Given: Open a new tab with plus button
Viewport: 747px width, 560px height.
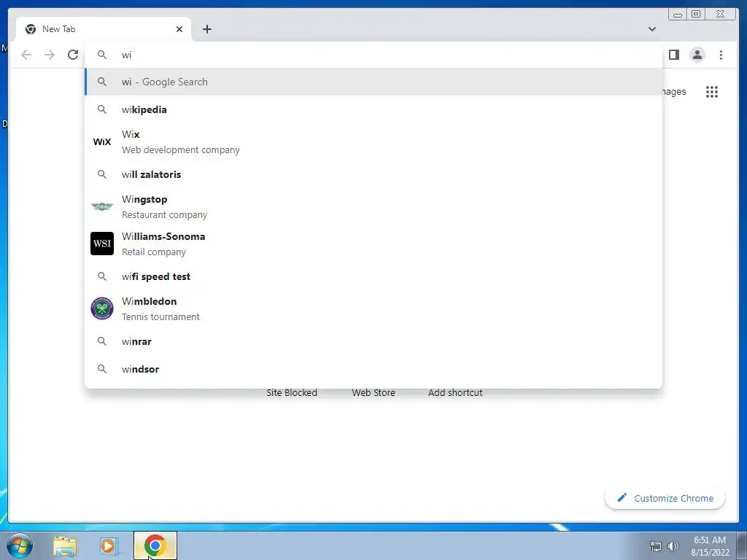Looking at the screenshot, I should [x=206, y=29].
